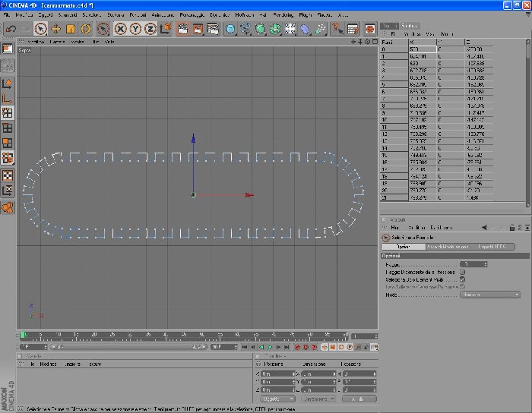
Task: Select the Rotate tool
Action: point(85,29)
